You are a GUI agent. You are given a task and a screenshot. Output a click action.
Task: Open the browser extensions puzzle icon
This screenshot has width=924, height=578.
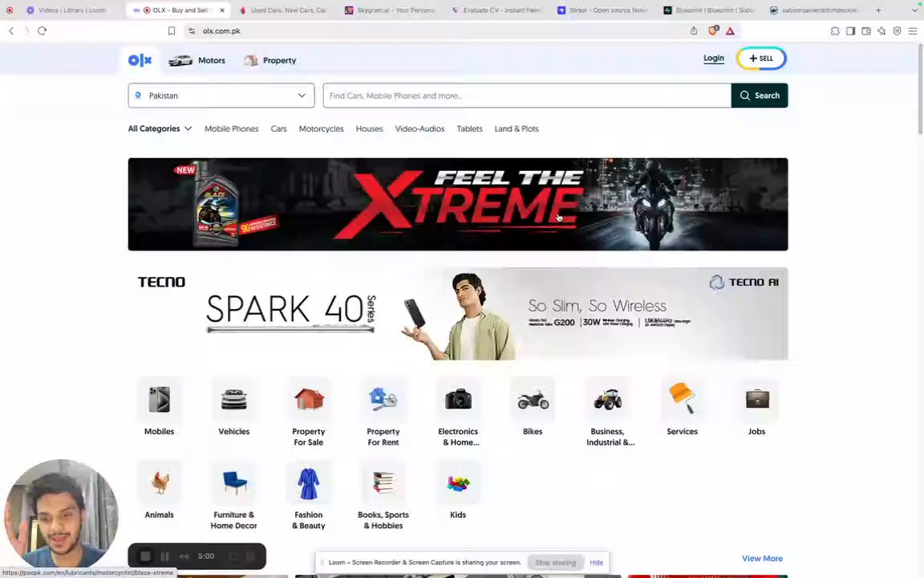(x=835, y=31)
